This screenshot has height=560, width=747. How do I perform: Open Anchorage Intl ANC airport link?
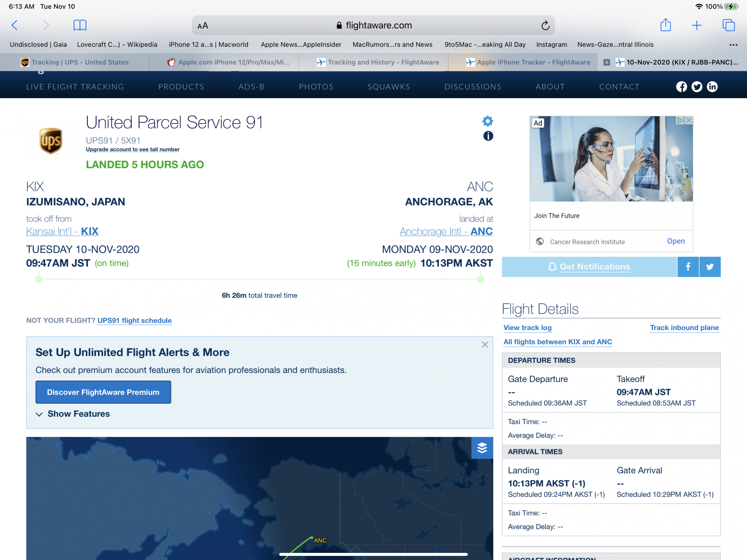pos(446,231)
